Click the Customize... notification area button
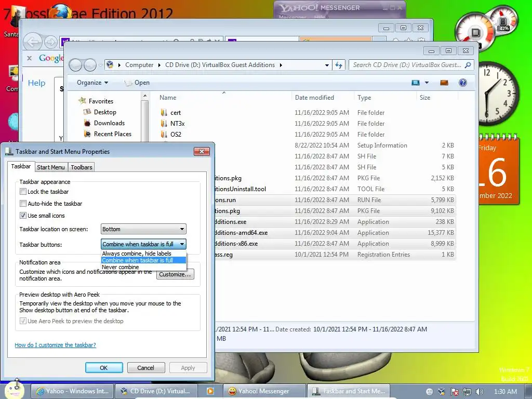This screenshot has width=532, height=399. pos(175,274)
